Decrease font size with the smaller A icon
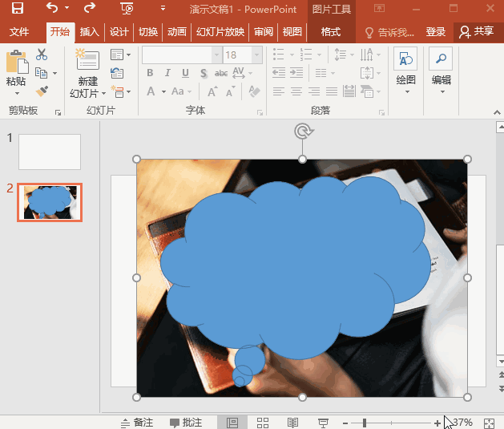504x429 pixels. pyautogui.click(x=231, y=92)
